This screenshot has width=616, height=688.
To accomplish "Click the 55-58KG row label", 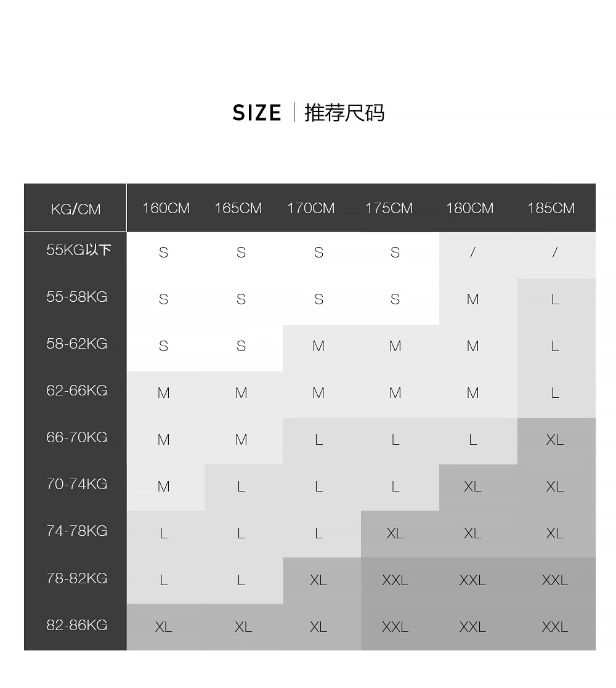I will pyautogui.click(x=76, y=297).
